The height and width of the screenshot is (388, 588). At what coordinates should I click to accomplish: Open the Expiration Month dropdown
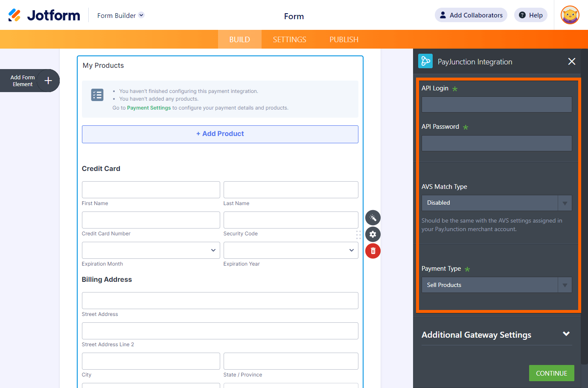pos(151,250)
